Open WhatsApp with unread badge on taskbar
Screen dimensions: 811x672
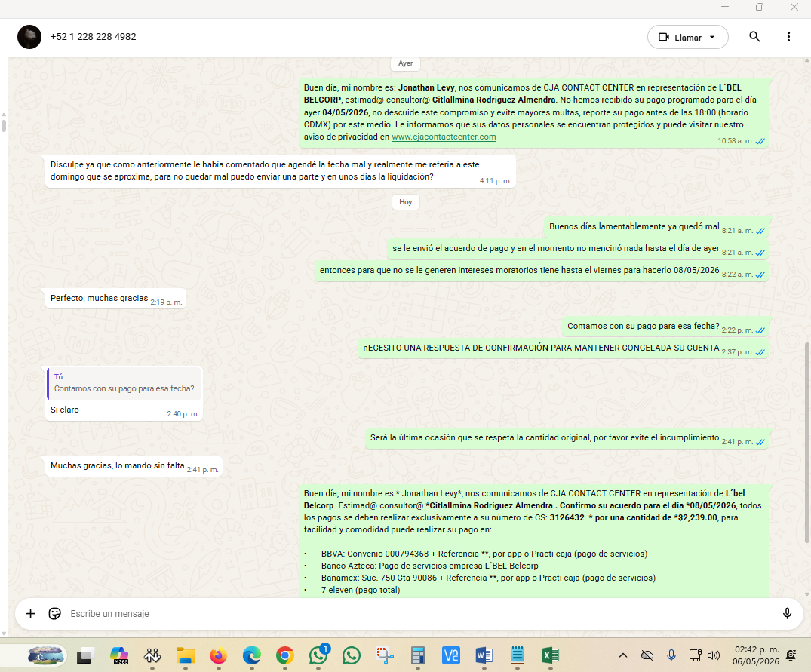click(318, 655)
